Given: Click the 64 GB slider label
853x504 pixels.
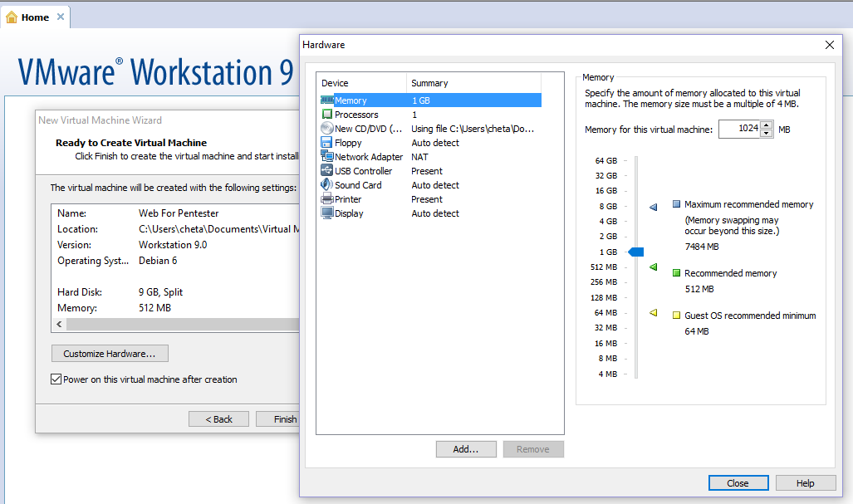Looking at the screenshot, I should tap(606, 160).
